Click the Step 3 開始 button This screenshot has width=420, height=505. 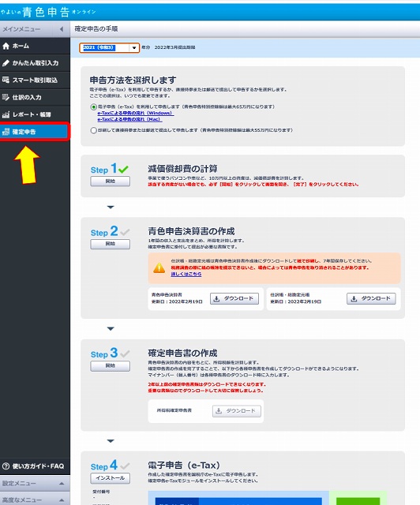point(111,366)
